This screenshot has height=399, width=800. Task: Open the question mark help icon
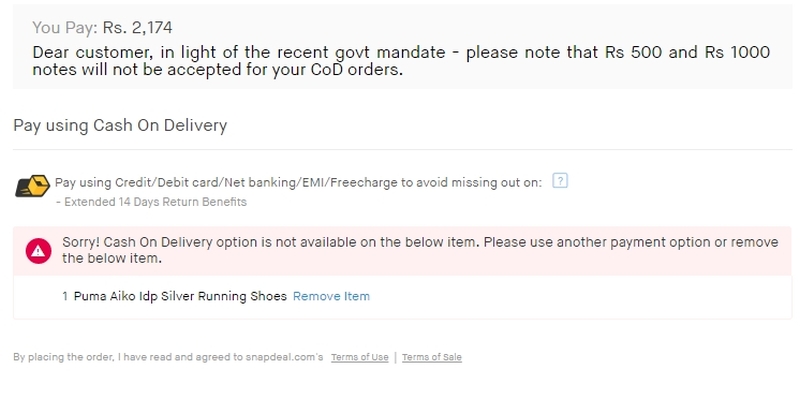560,181
